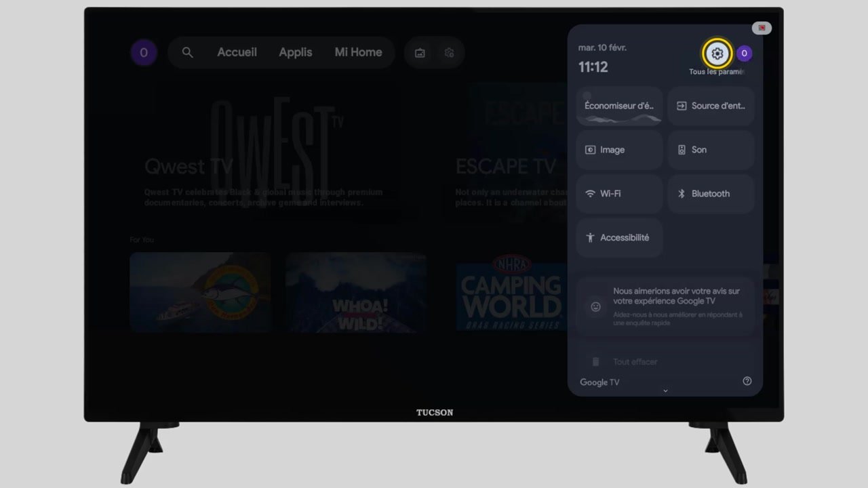
Task: Open the Bluetooth tile
Action: point(711,194)
